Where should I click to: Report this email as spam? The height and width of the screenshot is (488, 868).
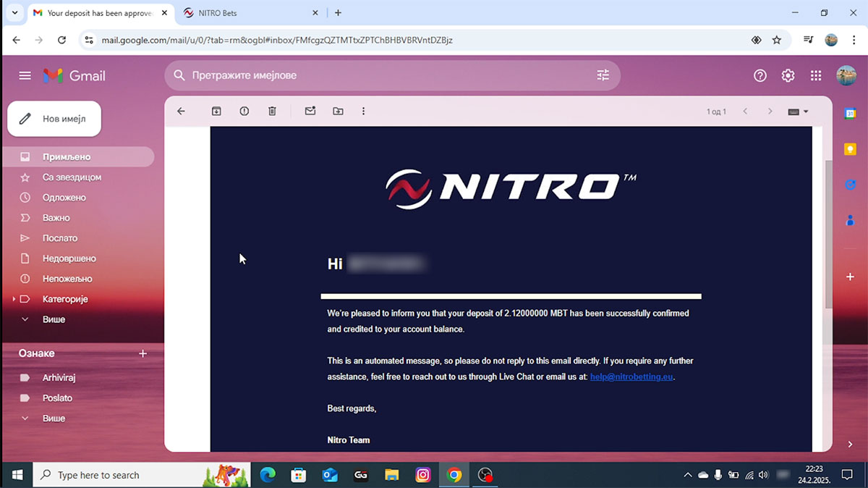point(244,112)
